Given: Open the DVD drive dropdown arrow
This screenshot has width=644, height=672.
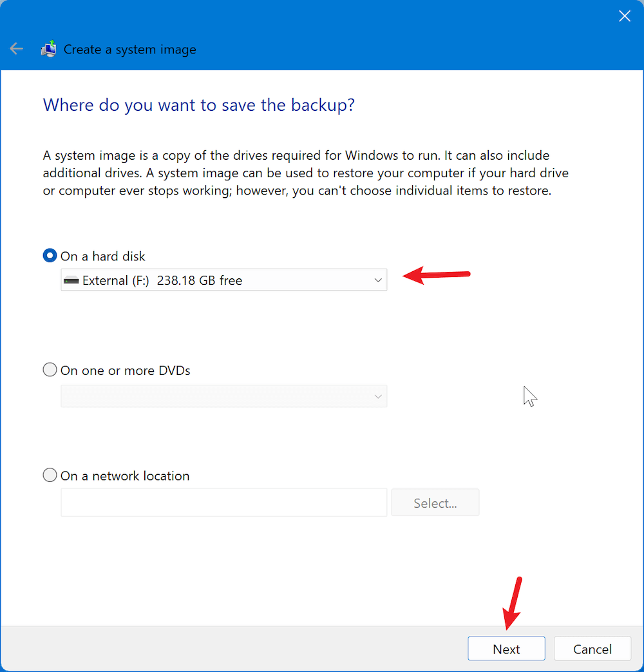Looking at the screenshot, I should pyautogui.click(x=378, y=396).
